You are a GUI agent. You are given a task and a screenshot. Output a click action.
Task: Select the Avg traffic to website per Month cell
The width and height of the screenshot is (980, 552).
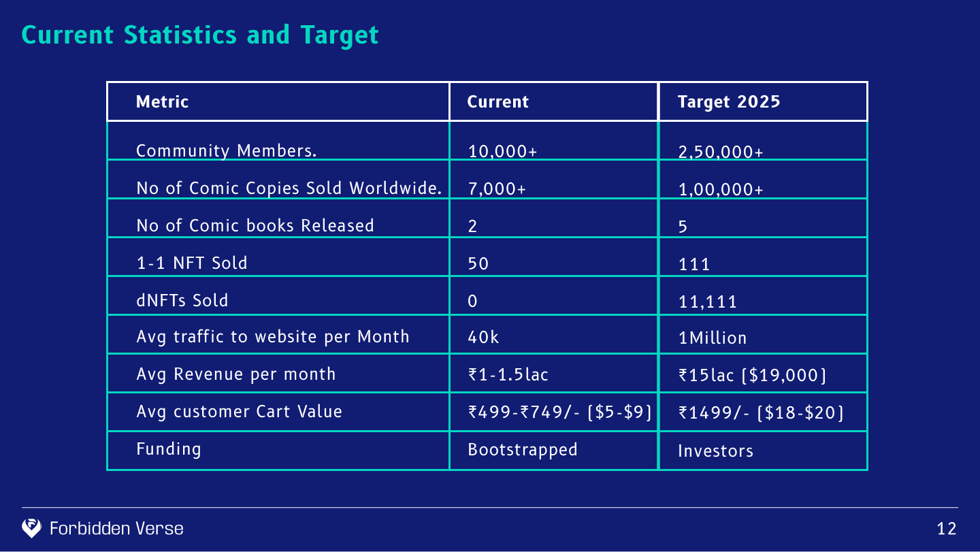tap(273, 336)
